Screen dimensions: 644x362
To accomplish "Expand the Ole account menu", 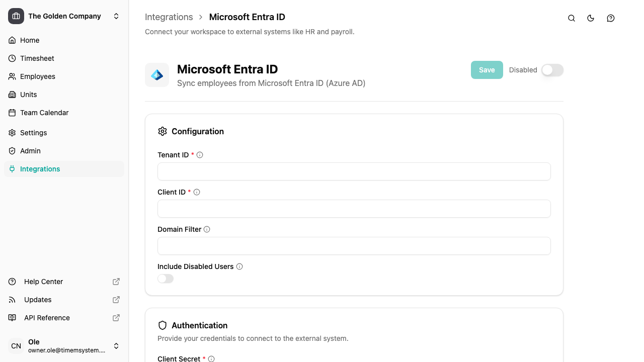I will (x=116, y=346).
